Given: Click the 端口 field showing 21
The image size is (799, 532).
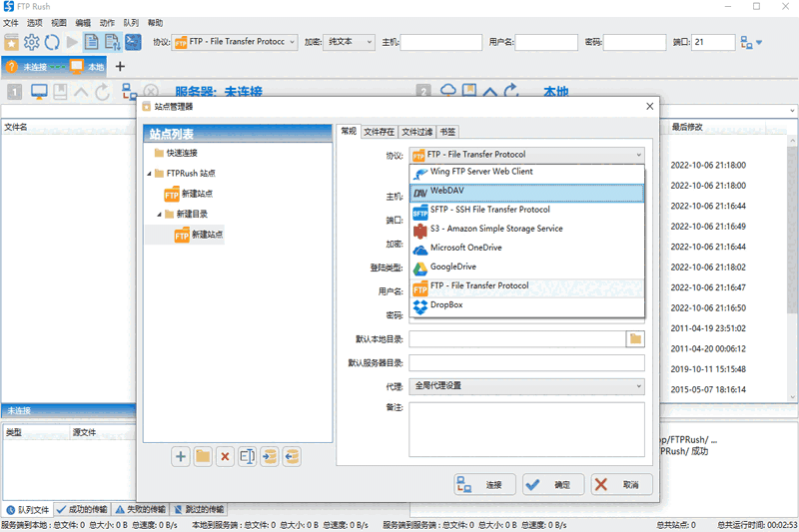Looking at the screenshot, I should [713, 42].
